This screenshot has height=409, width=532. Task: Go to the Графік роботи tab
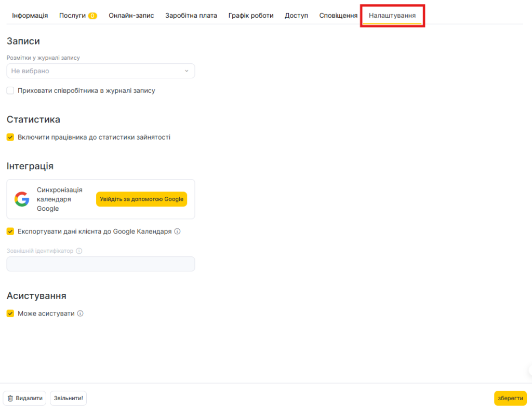click(x=251, y=16)
